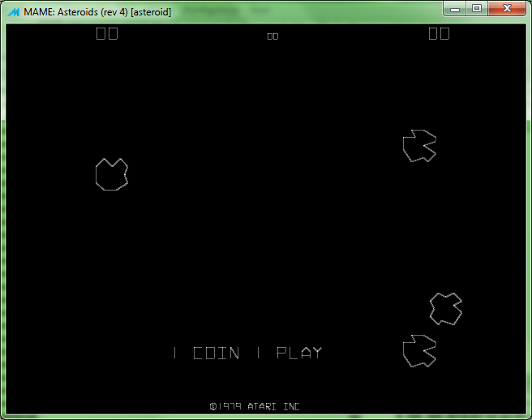Close the MAME Asteroids window
The width and height of the screenshot is (532, 420).
coord(508,8)
